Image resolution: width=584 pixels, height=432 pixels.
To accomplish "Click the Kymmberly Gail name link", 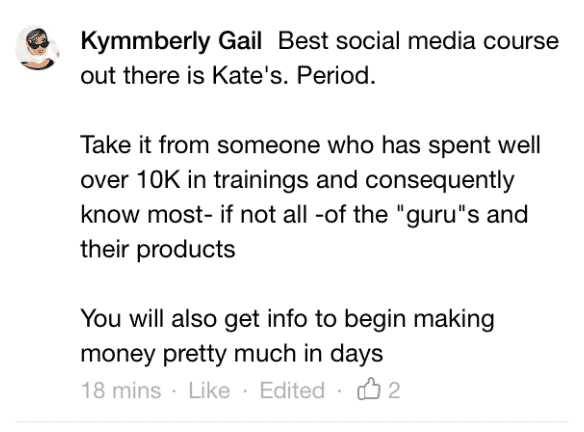I will (171, 41).
